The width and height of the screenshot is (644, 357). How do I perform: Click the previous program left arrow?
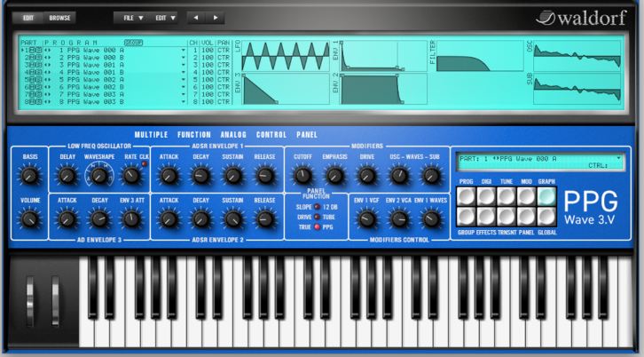[196, 18]
